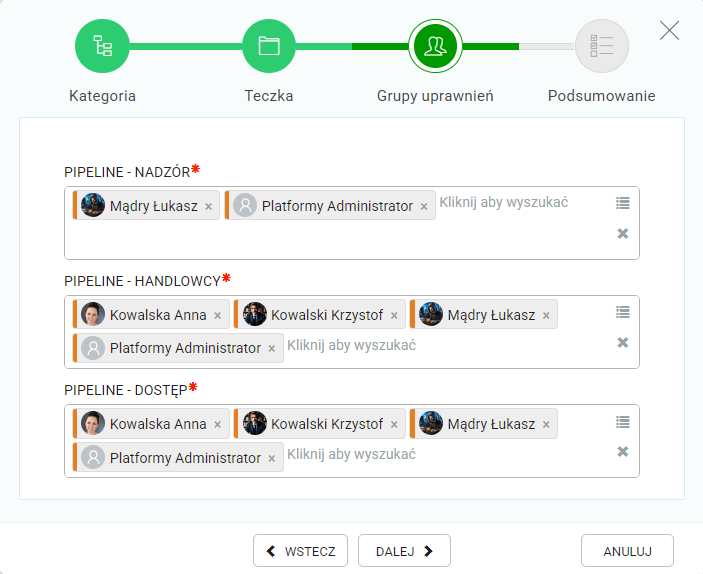The image size is (703, 574).
Task: Continue with the DALEJ button
Action: [404, 551]
